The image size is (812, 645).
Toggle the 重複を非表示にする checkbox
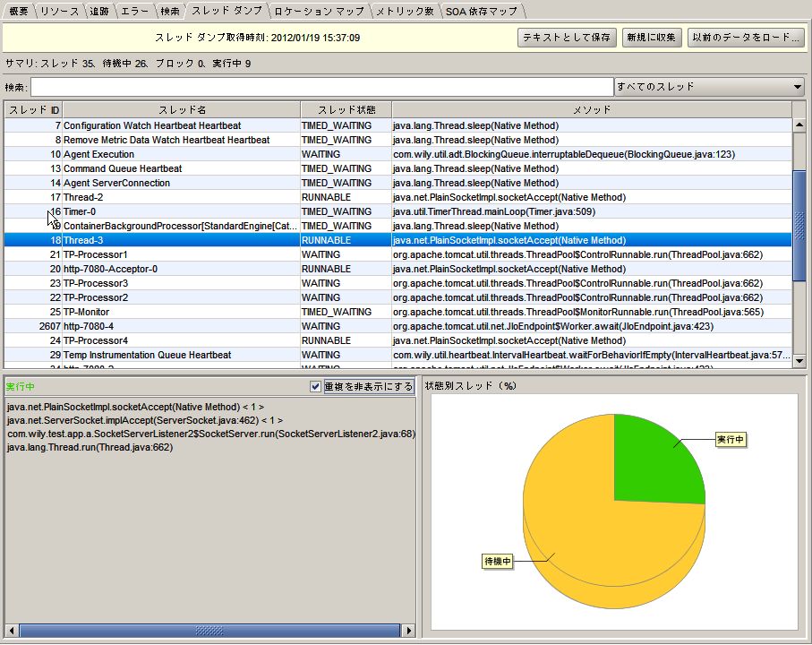tap(315, 387)
